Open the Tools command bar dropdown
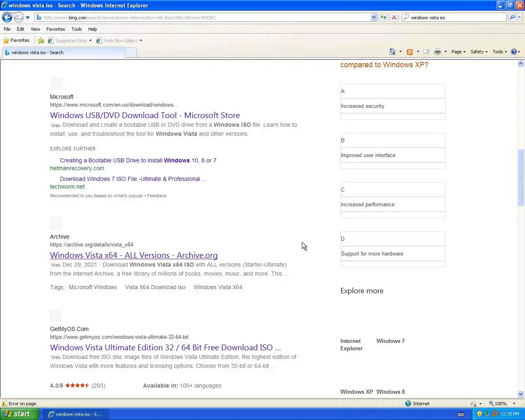Image resolution: width=525 pixels, height=420 pixels. [500, 52]
